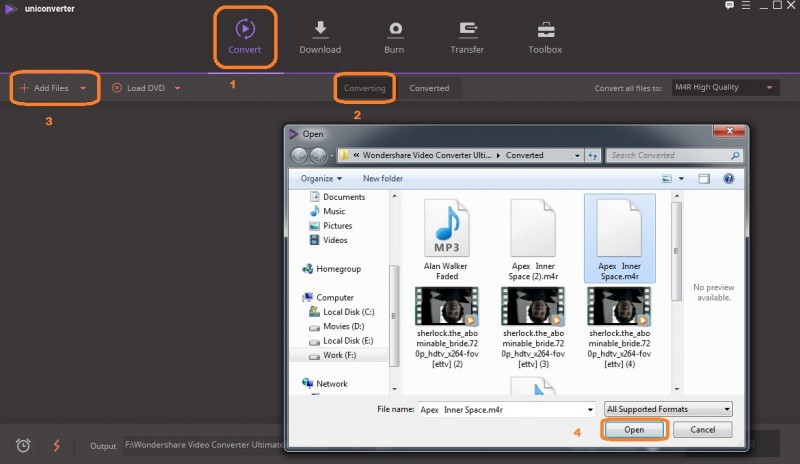Toggle the high speed lightning icon
This screenshot has width=800, height=464.
tap(57, 445)
